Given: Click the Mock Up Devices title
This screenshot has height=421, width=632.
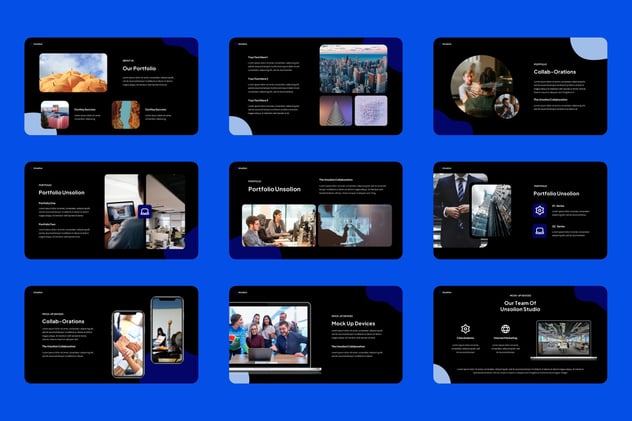Looking at the screenshot, I should point(353,324).
